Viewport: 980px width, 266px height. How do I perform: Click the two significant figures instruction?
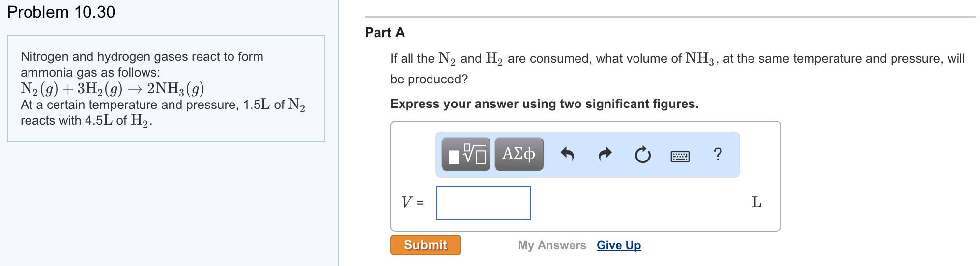(544, 104)
